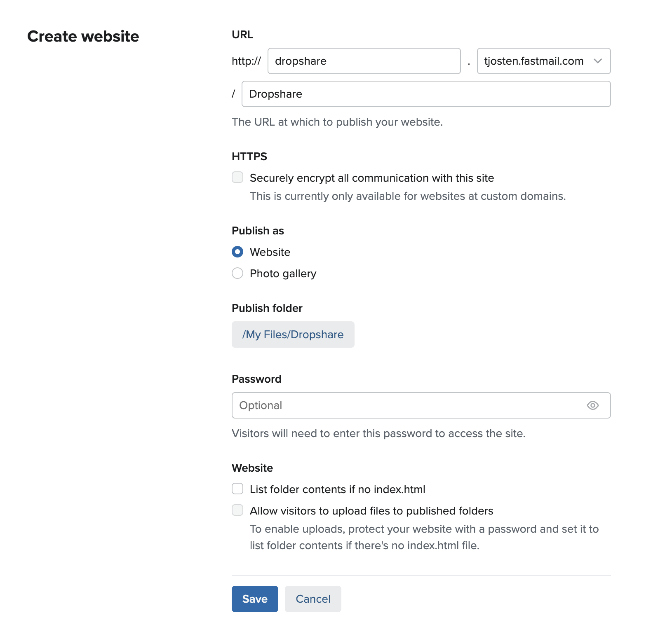Click the URL path field containing Dropshare

[x=425, y=94]
